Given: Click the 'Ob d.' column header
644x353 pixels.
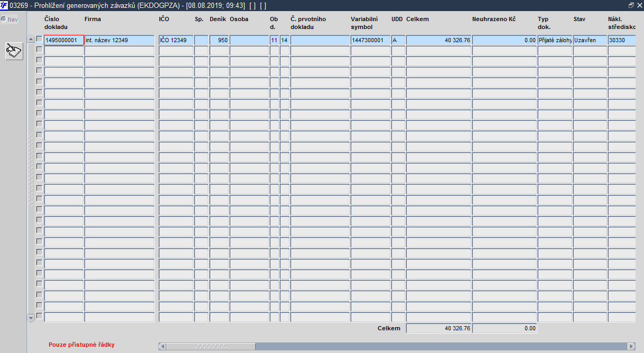Looking at the screenshot, I should click(274, 23).
